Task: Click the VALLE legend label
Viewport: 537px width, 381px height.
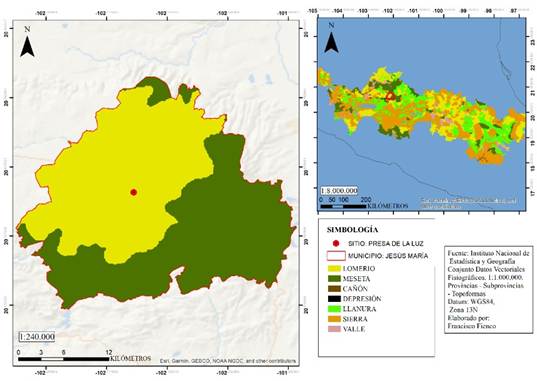Action: click(x=354, y=329)
